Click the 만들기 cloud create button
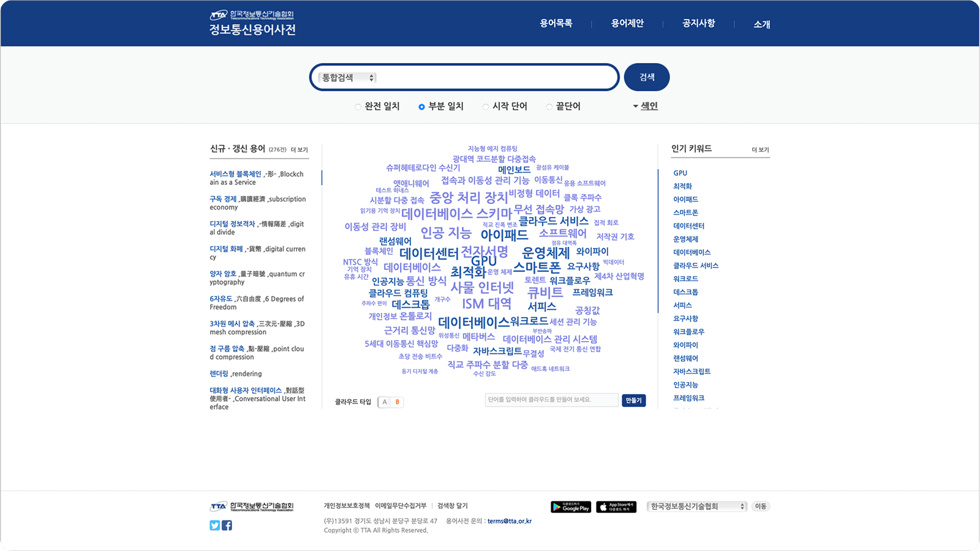 [x=633, y=400]
